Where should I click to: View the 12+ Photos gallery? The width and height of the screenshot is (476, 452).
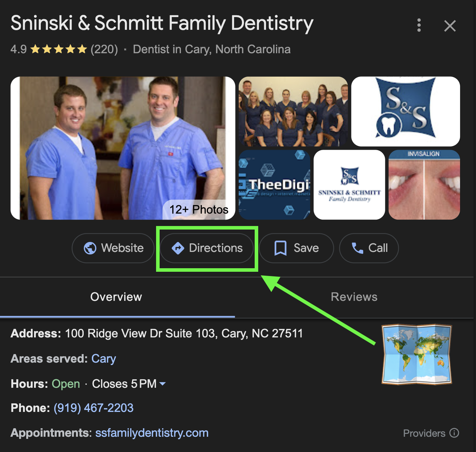pyautogui.click(x=199, y=210)
